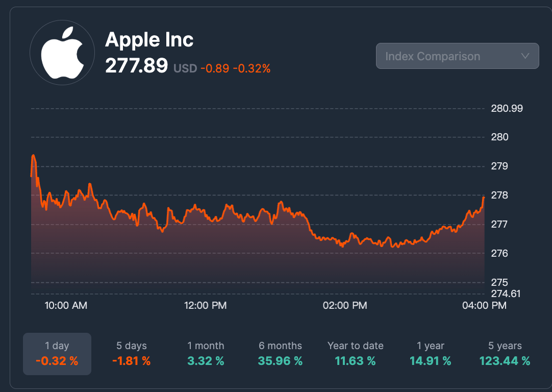Viewport: 552px width, 392px height.
Task: Click the 277.89 stock price
Action: (136, 66)
